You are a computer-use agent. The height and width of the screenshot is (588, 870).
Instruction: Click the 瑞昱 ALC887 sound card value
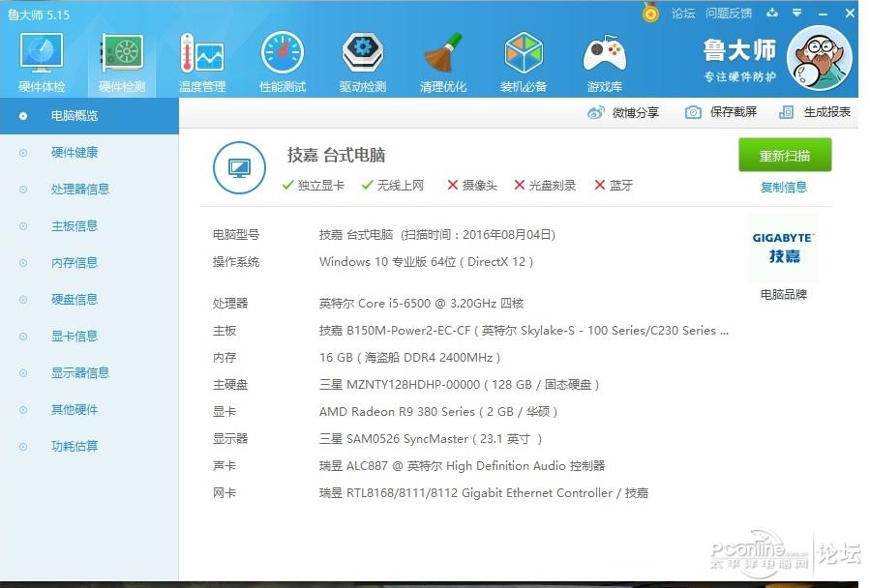point(463,466)
